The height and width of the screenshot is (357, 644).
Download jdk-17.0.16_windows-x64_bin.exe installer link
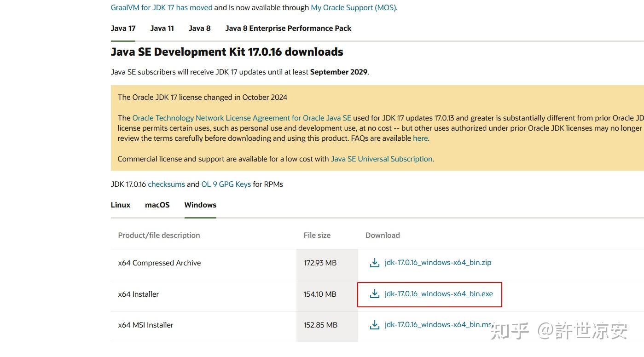(x=439, y=294)
